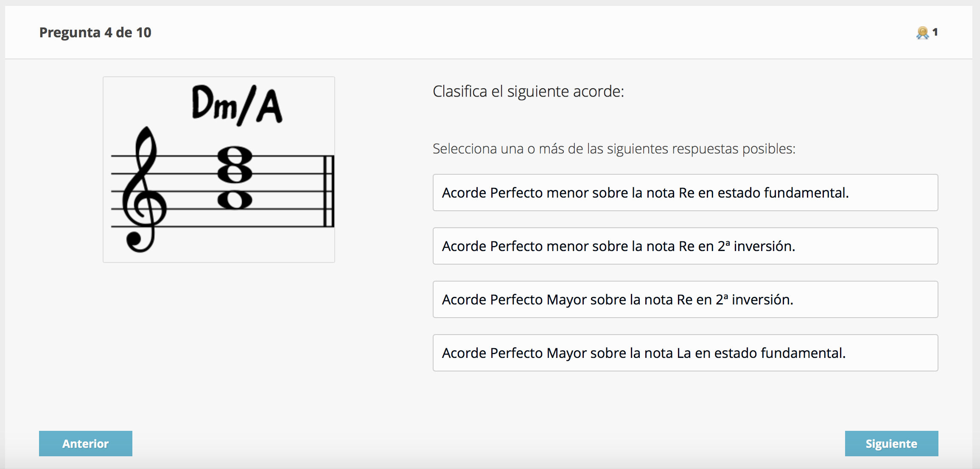The height and width of the screenshot is (469, 980).
Task: Click the award medal icon
Action: click(x=922, y=33)
